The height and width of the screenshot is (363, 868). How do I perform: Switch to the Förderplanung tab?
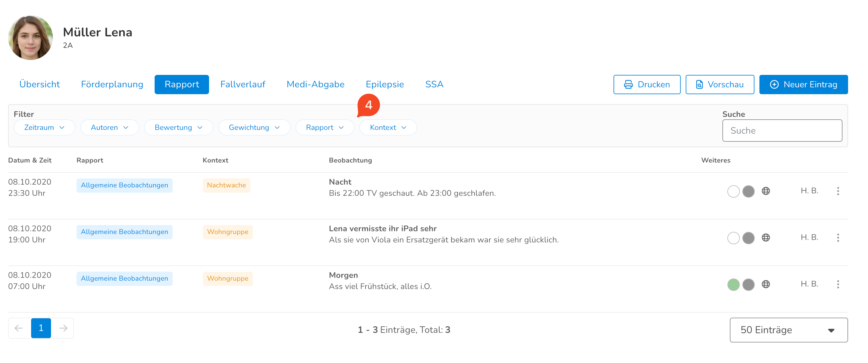coord(112,85)
